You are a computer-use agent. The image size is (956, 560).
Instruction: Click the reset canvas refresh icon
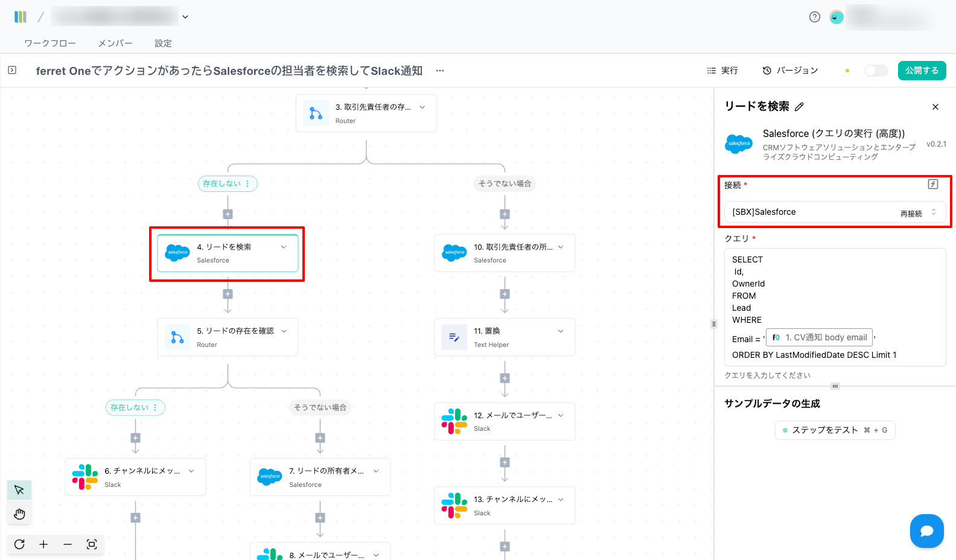pyautogui.click(x=19, y=544)
